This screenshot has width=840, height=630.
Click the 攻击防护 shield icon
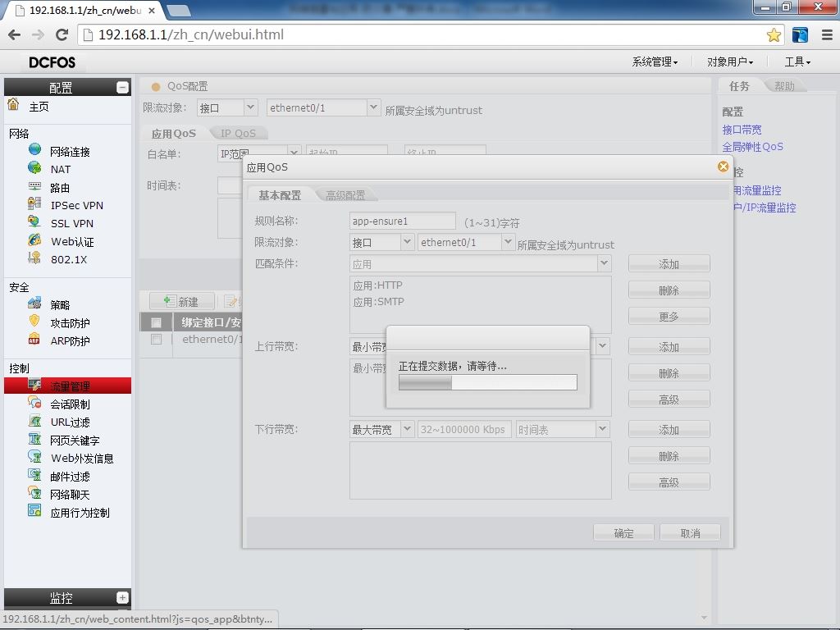point(34,321)
